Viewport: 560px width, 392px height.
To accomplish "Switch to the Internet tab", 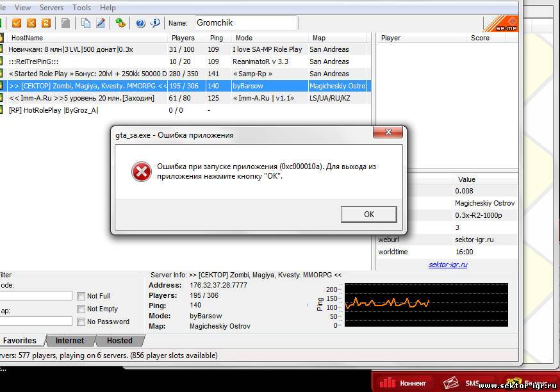I will tap(70, 341).
